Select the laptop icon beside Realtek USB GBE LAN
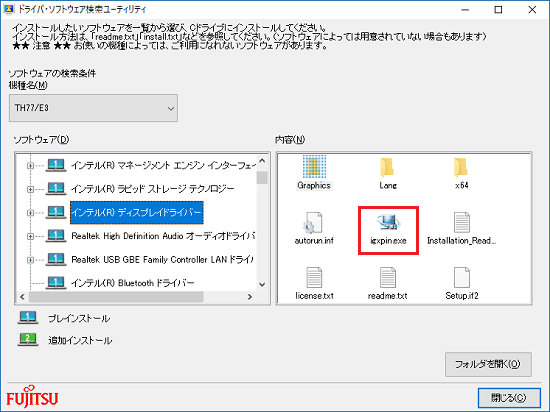Viewport: 550px width, 412px height. 56,259
